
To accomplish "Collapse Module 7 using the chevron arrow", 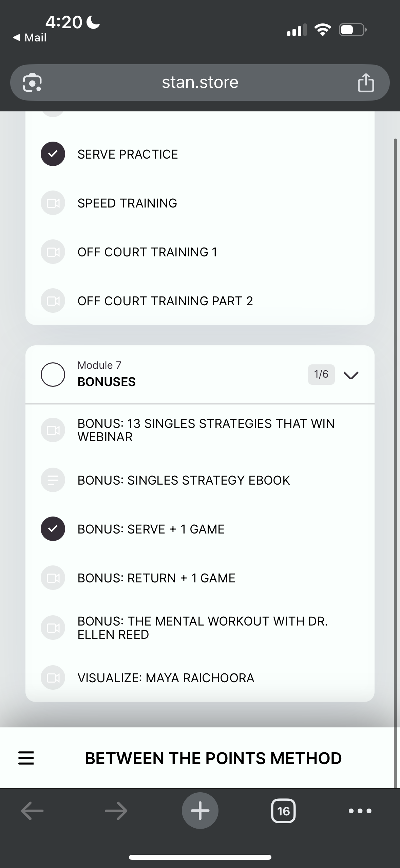I will click(351, 375).
